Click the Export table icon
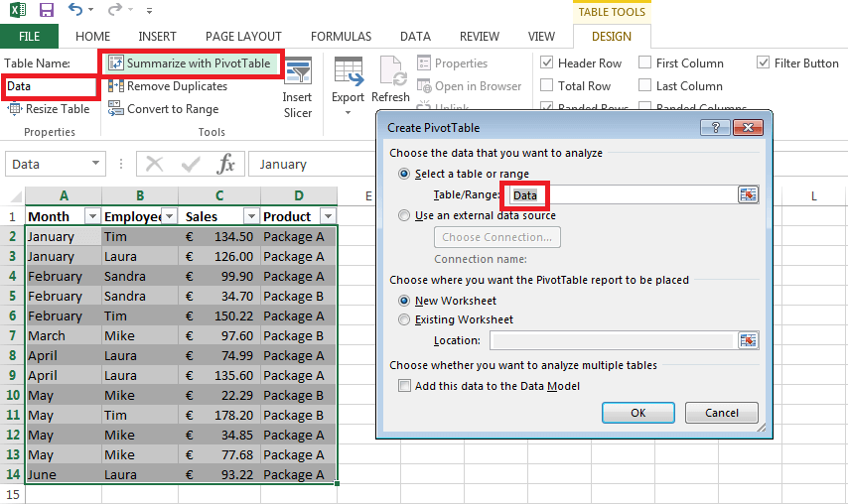 pos(349,71)
